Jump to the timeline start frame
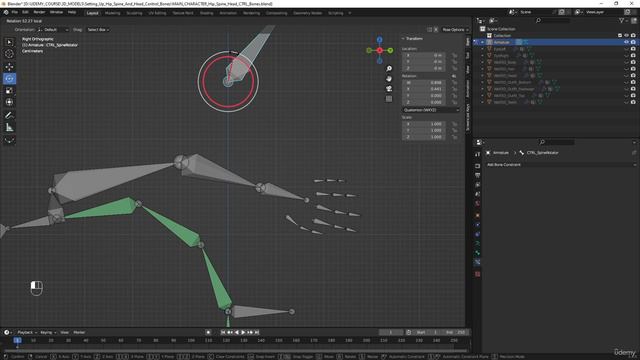The width and height of the screenshot is (640, 360). [x=223, y=332]
